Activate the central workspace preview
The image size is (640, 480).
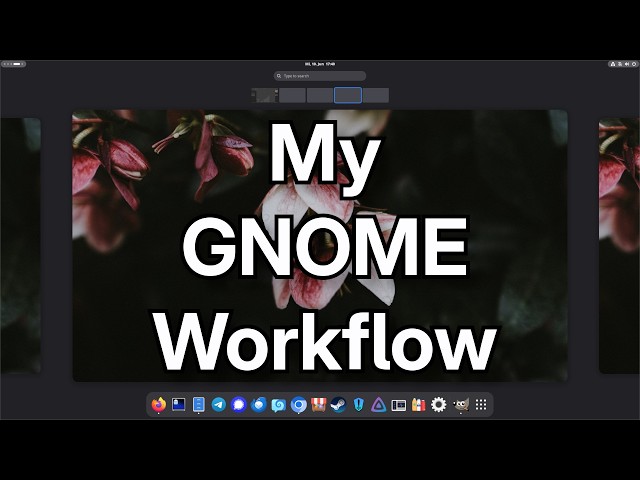(x=320, y=245)
